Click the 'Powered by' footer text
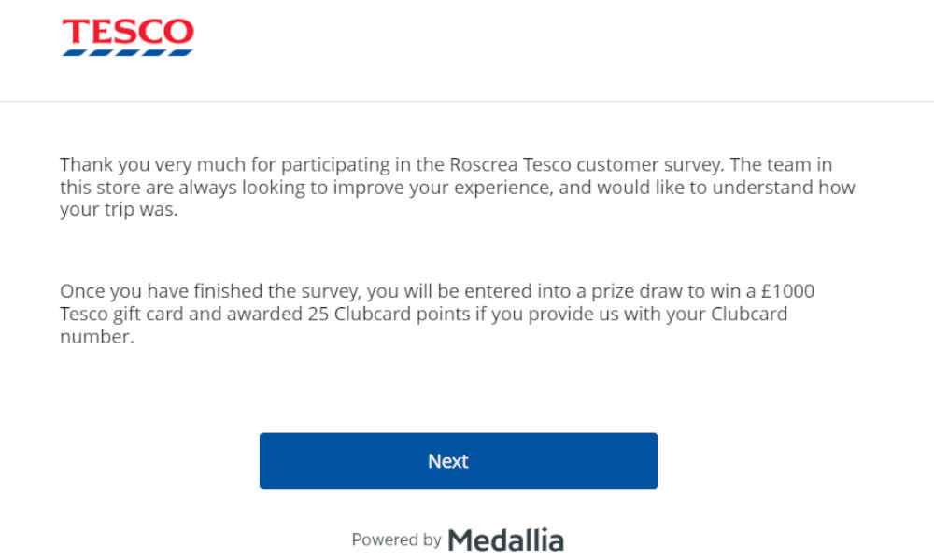Image resolution: width=934 pixels, height=560 pixels. point(396,539)
